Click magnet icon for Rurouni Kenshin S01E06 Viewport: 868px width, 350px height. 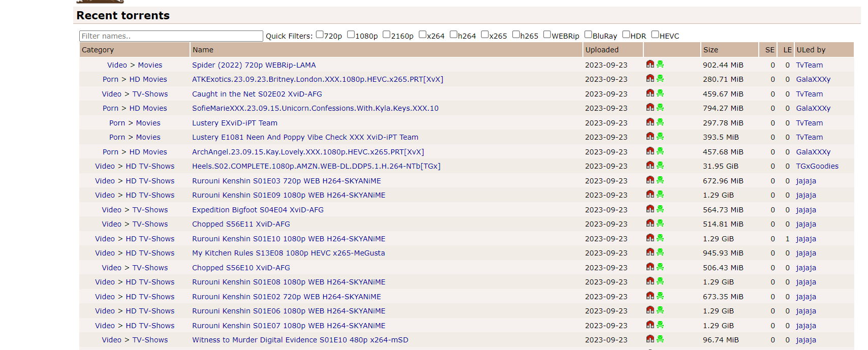pyautogui.click(x=650, y=310)
